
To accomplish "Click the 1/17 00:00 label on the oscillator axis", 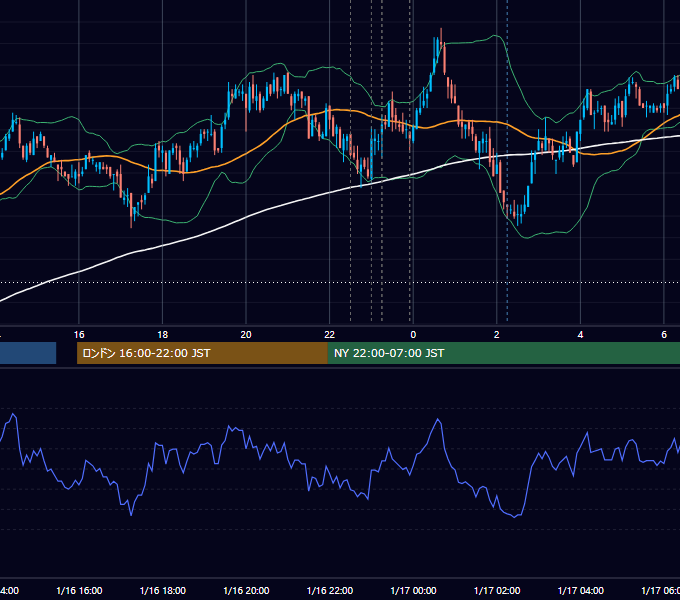I will (x=413, y=590).
